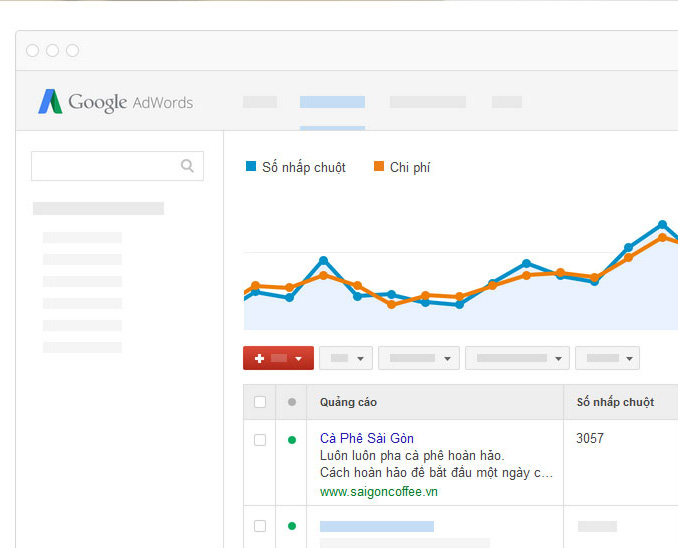The height and width of the screenshot is (548, 678).
Task: Select the highlighted blue navigation tab
Action: 332,102
